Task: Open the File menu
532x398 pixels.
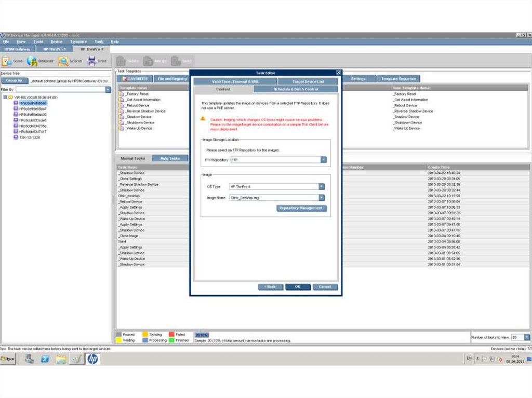Action: pos(6,42)
